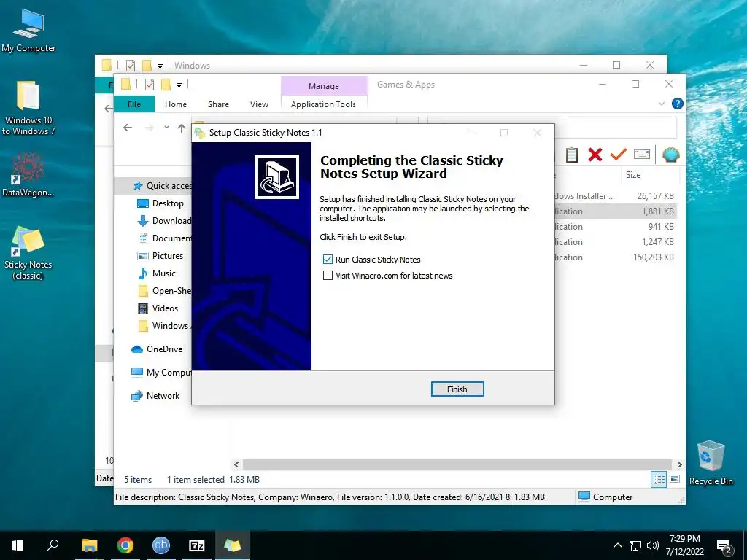Open the notification center icon

pyautogui.click(x=724, y=547)
